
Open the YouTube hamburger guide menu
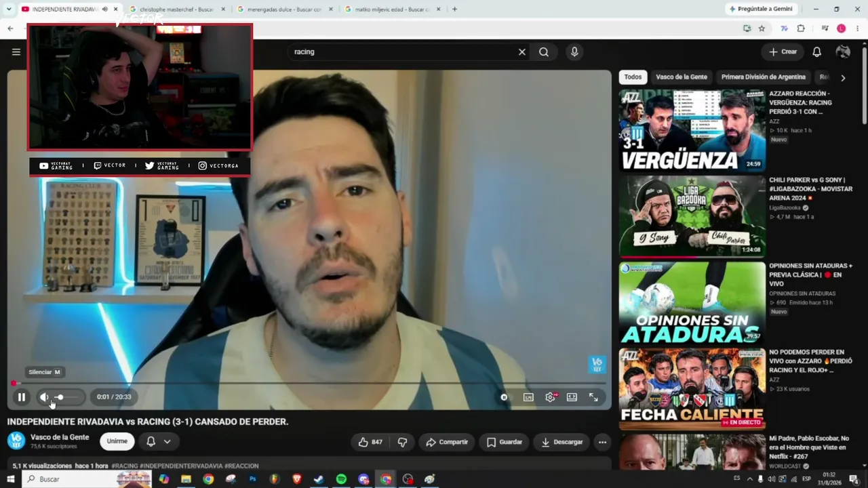(x=16, y=52)
